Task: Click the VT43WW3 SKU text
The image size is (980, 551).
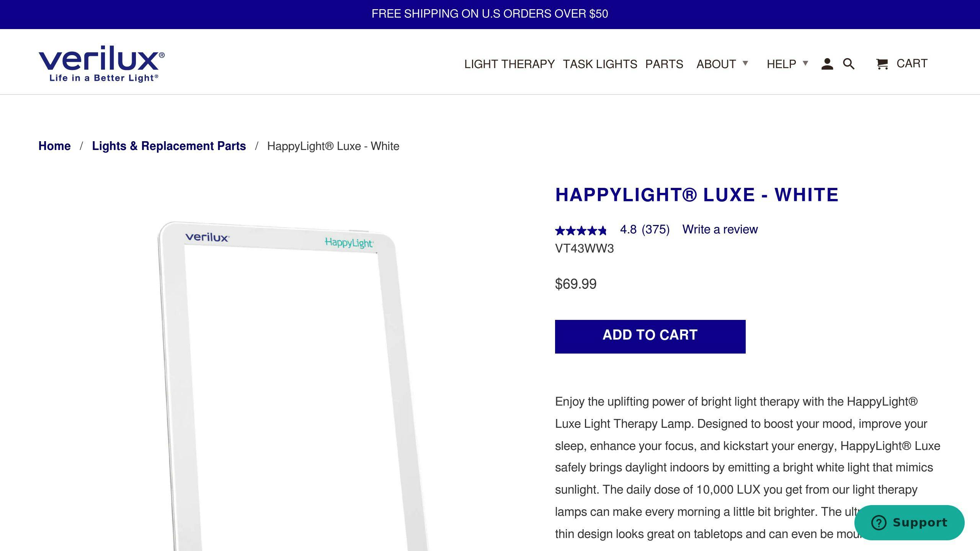Action: point(584,248)
